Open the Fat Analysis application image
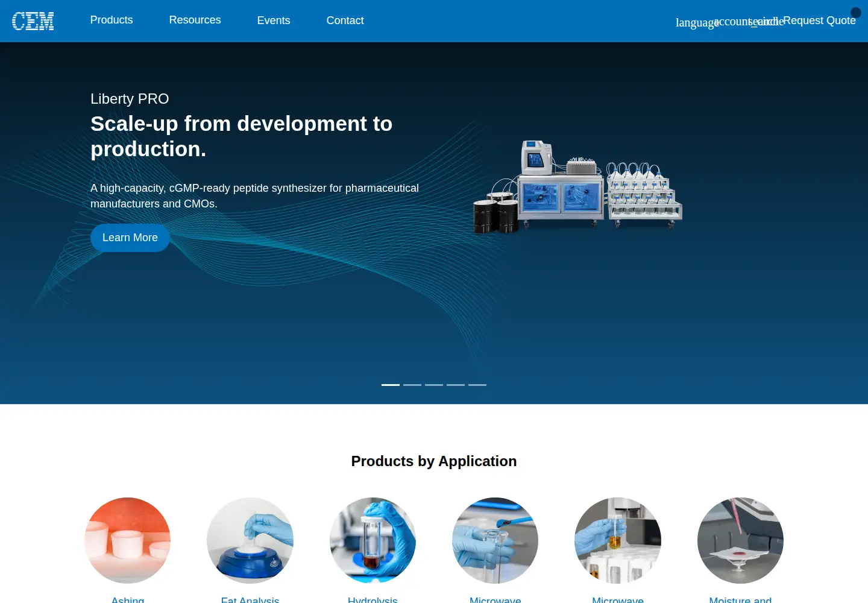The width and height of the screenshot is (868, 603). (x=250, y=540)
